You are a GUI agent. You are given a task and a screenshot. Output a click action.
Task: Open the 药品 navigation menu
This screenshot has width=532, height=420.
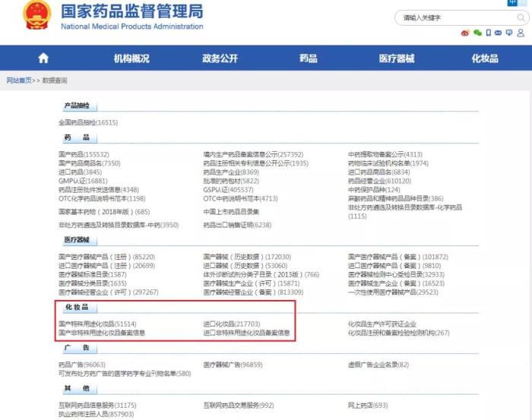[308, 58]
